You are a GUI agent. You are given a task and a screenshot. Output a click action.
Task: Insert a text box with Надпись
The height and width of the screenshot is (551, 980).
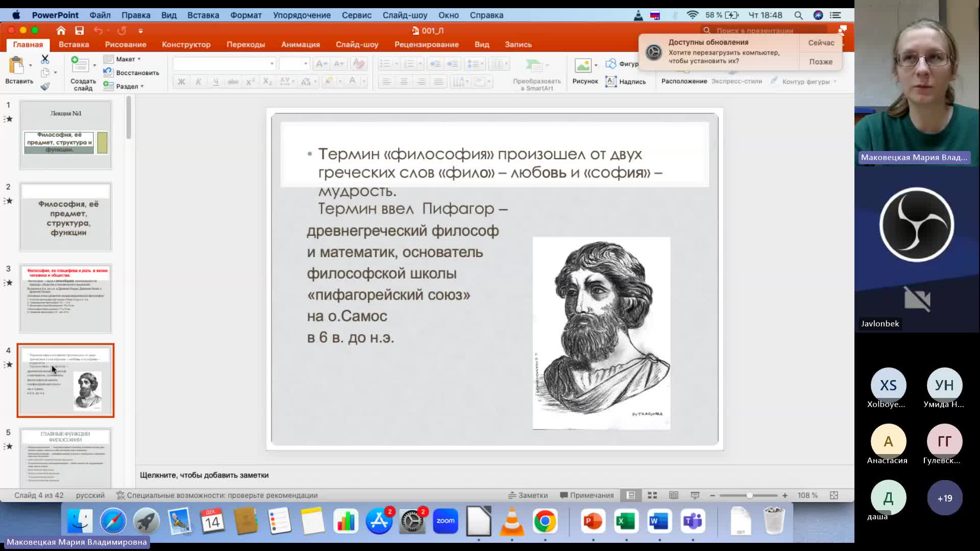[625, 81]
